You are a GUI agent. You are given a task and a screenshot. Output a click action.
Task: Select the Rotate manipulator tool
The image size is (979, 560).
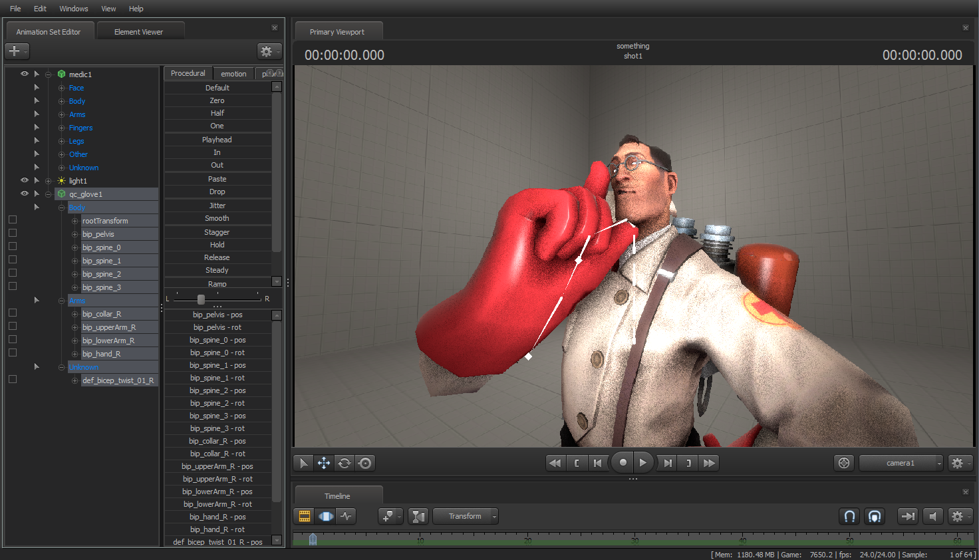coord(345,463)
